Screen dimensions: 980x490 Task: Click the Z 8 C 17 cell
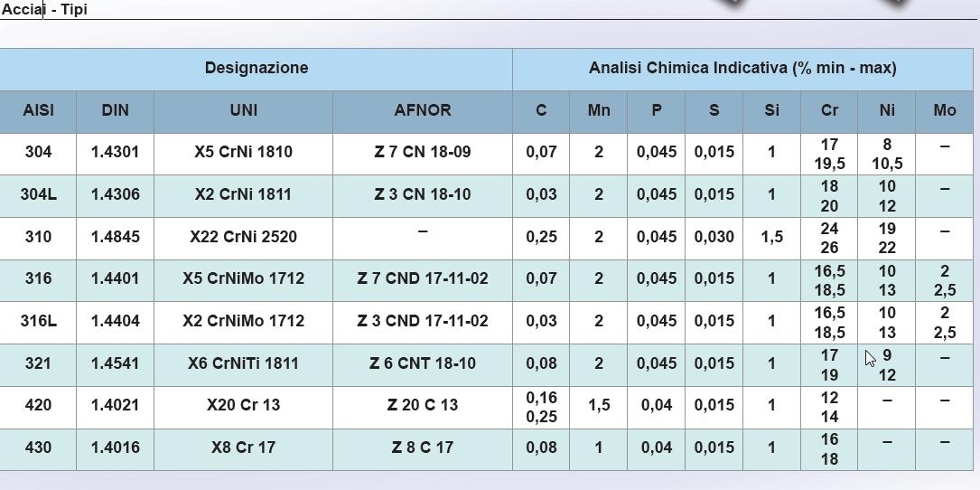click(x=423, y=448)
